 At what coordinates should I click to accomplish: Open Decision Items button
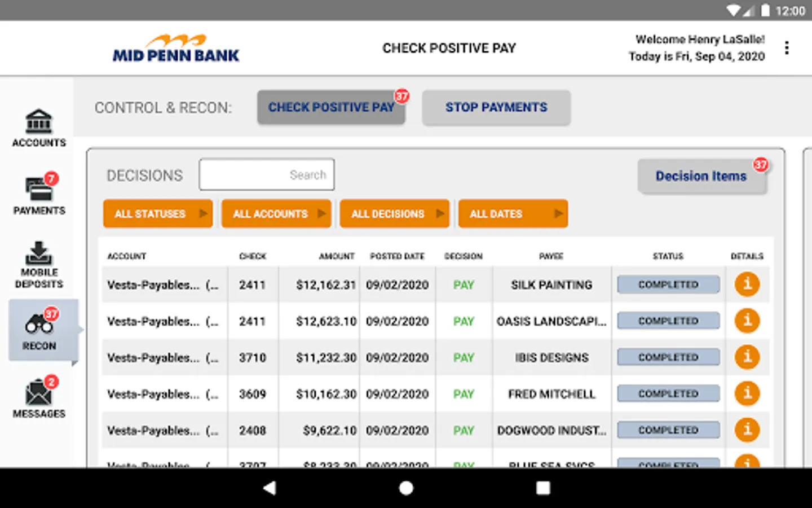[x=702, y=176]
